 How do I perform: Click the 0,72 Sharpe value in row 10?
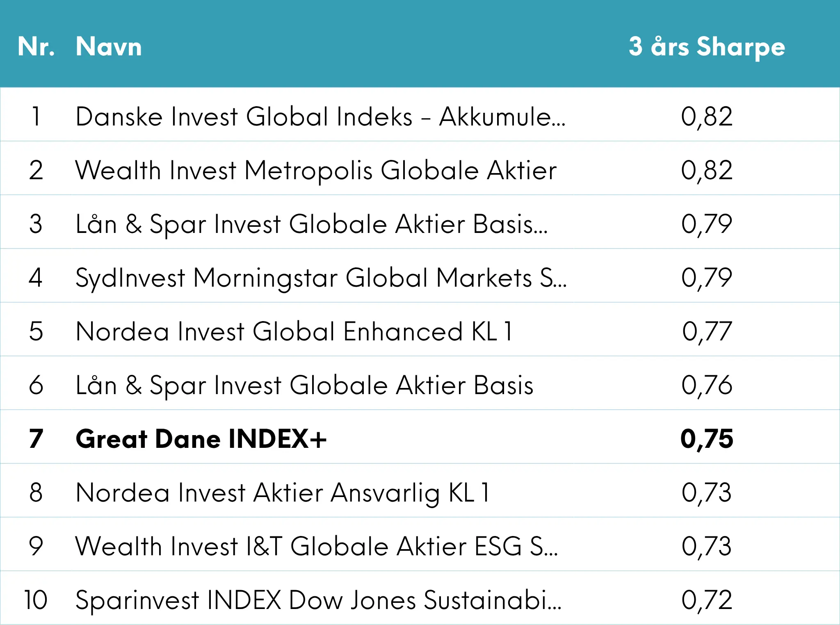707,600
